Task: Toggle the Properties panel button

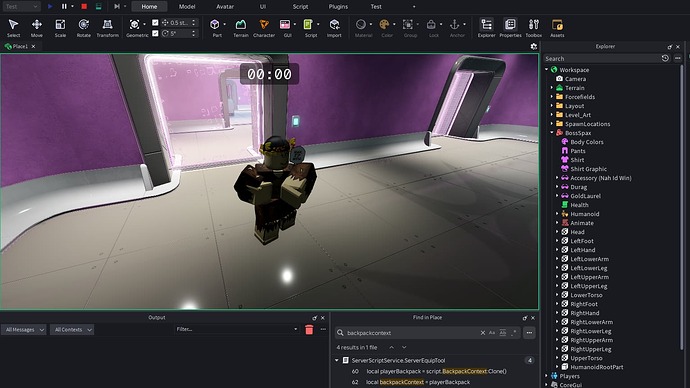Action: click(x=510, y=28)
